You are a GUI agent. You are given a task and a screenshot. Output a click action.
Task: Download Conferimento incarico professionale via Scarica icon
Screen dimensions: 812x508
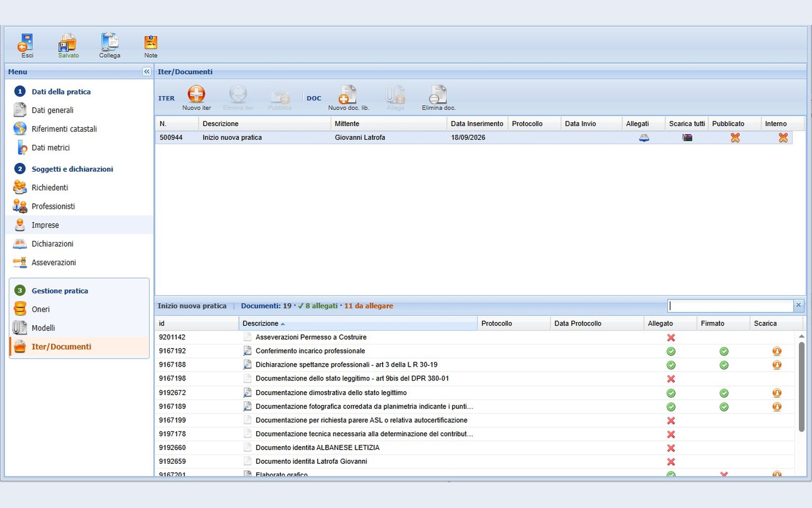tap(776, 351)
